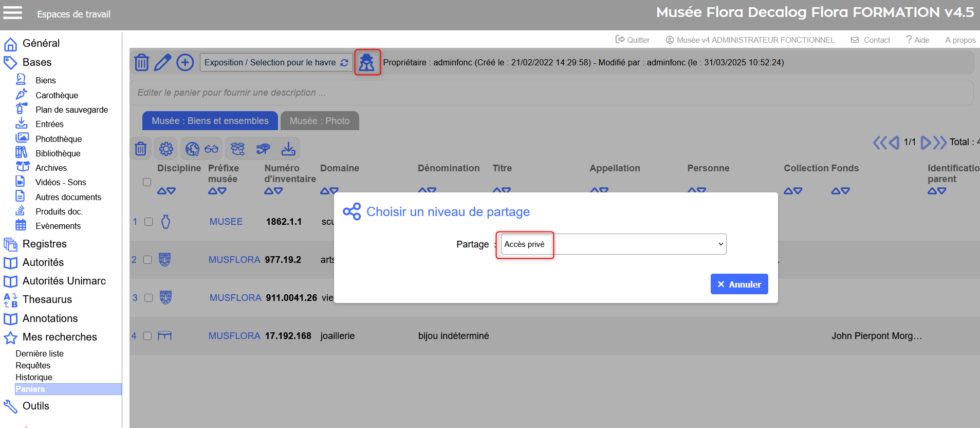Open the gear settings icon in list toolbar
The height and width of the screenshot is (428, 980).
[166, 149]
